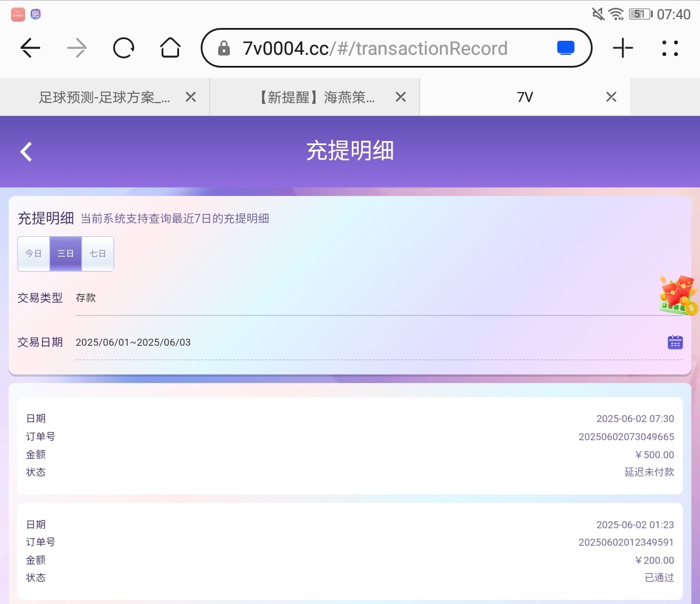700x604 pixels.
Task: Select the 三日 date range
Action: [x=65, y=254]
